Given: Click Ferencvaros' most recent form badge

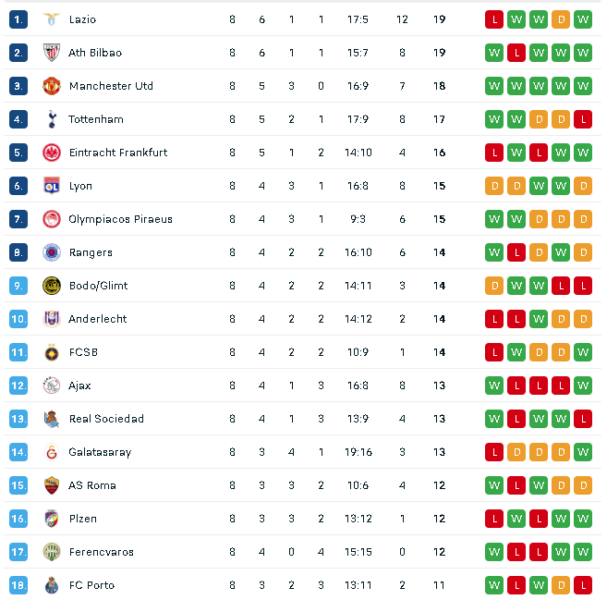Looking at the screenshot, I should point(583,552).
